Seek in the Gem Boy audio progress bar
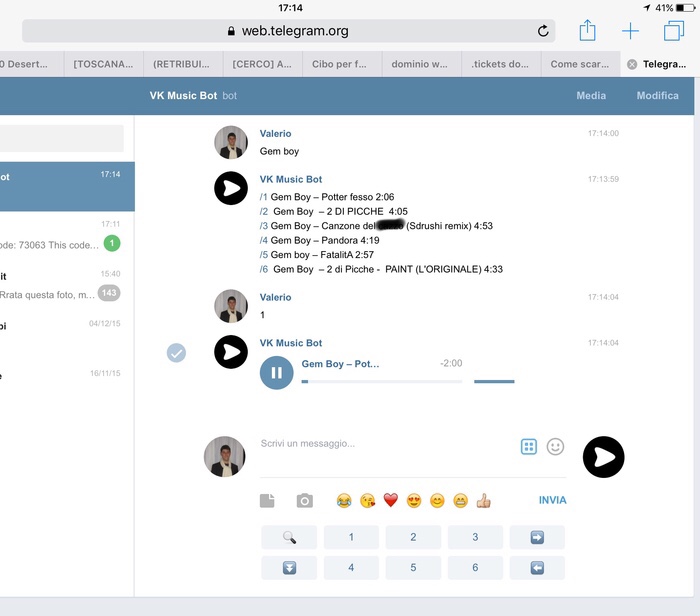The image size is (700, 616). [382, 382]
